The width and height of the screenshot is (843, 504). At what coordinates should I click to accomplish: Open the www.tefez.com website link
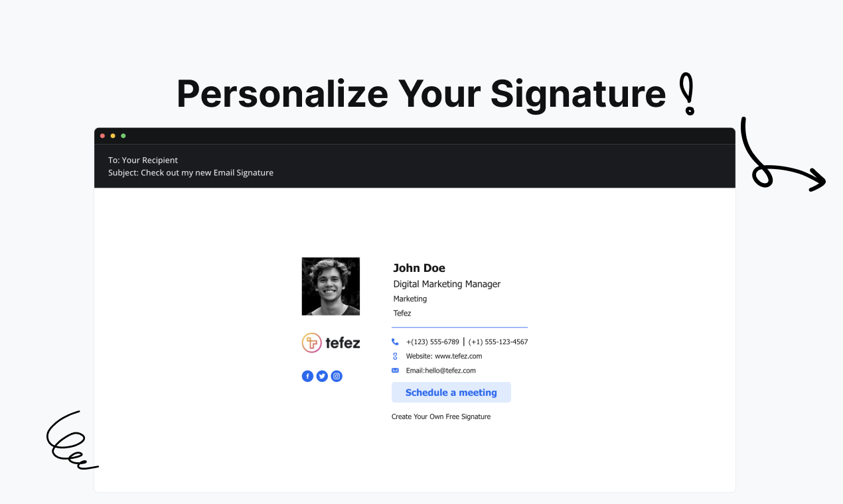pos(459,356)
